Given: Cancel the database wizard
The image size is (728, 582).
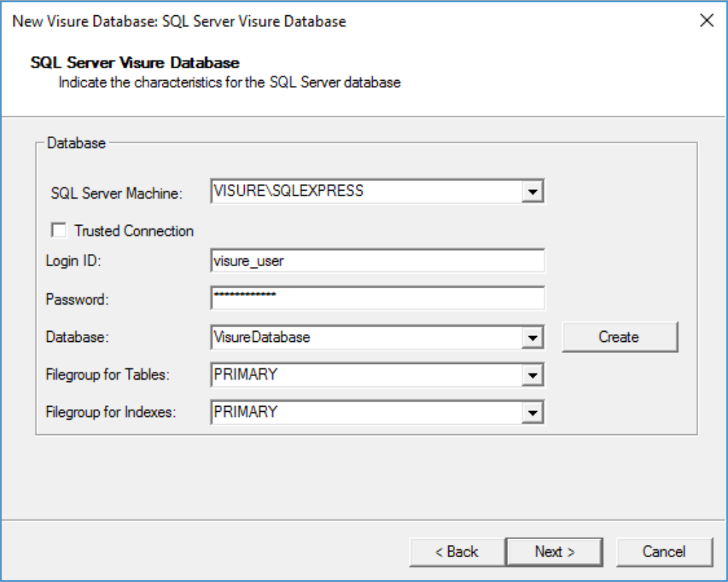Looking at the screenshot, I should [664, 552].
